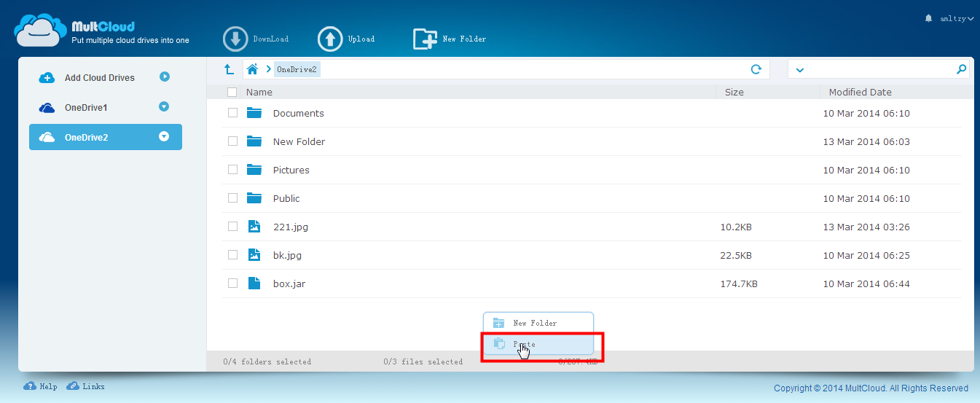Screen dimensions: 980x403
Task: Choose Paste in context menu
Action: click(x=538, y=344)
